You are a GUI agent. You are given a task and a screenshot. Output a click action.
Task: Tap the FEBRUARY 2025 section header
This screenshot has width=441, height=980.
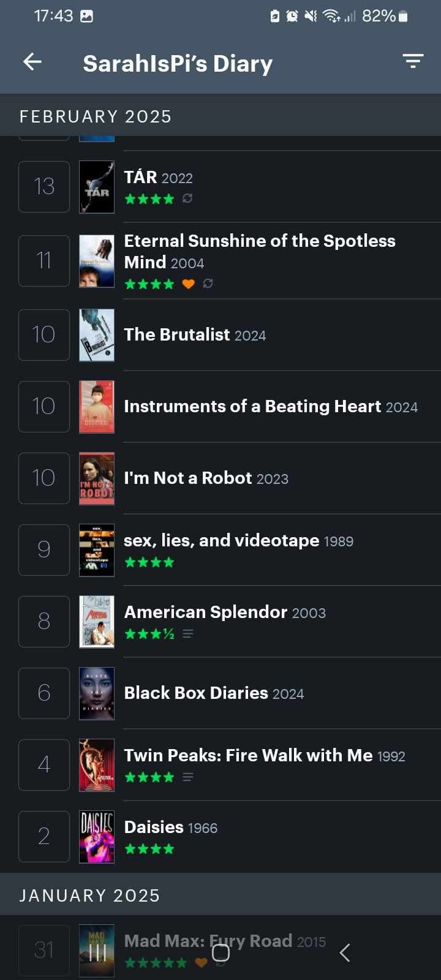click(x=96, y=116)
